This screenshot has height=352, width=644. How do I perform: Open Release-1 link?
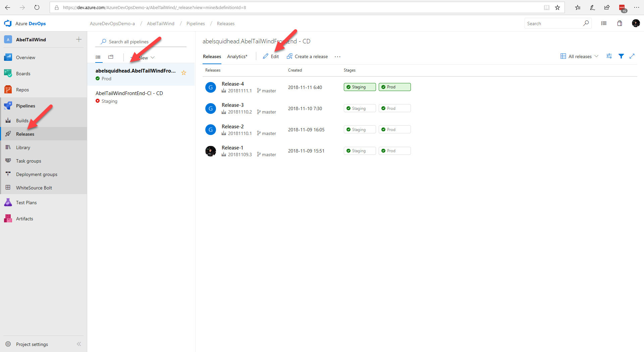pyautogui.click(x=232, y=148)
